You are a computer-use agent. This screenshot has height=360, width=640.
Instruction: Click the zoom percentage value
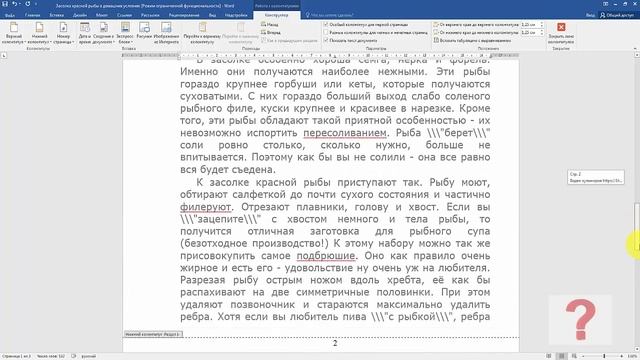pyautogui.click(x=632, y=356)
